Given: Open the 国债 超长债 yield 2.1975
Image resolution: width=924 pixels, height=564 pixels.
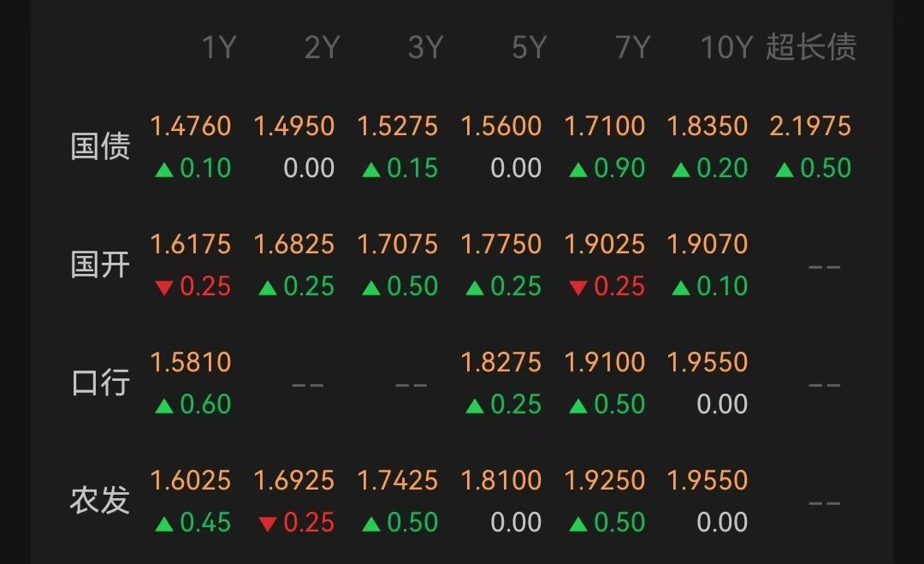Looking at the screenshot, I should click(810, 126).
